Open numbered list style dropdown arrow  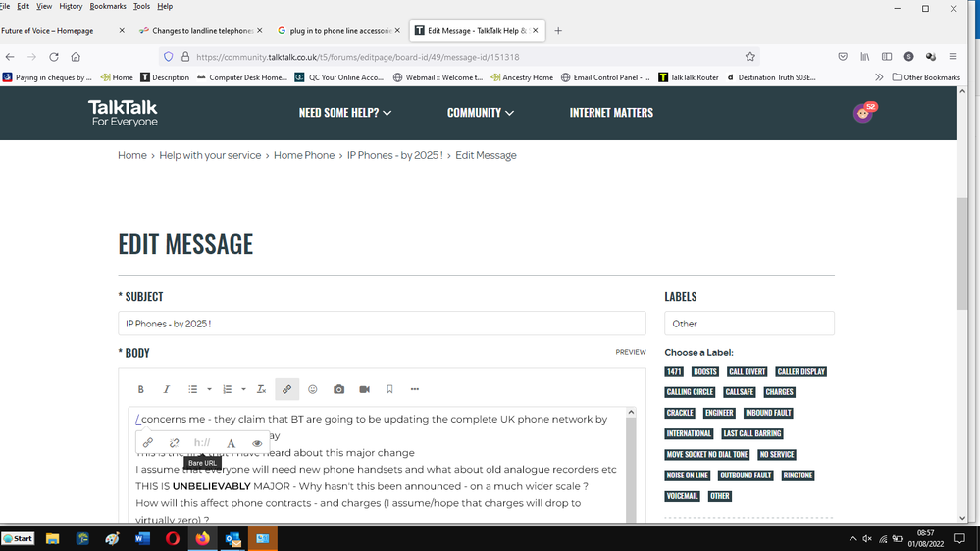243,389
